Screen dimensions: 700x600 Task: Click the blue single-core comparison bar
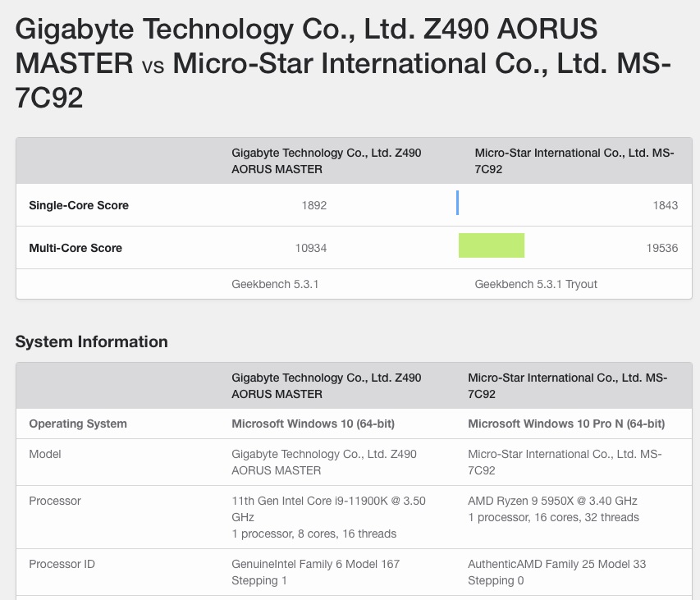[x=458, y=203]
